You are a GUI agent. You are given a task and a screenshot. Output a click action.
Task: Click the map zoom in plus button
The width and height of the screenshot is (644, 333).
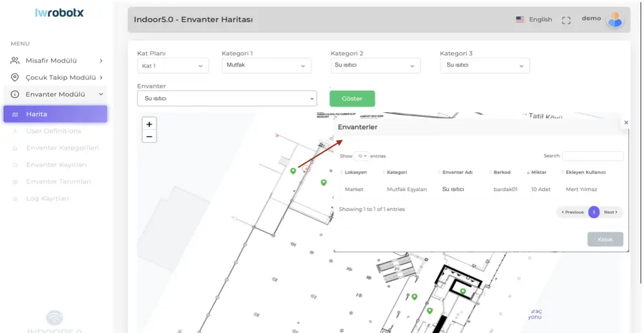149,124
